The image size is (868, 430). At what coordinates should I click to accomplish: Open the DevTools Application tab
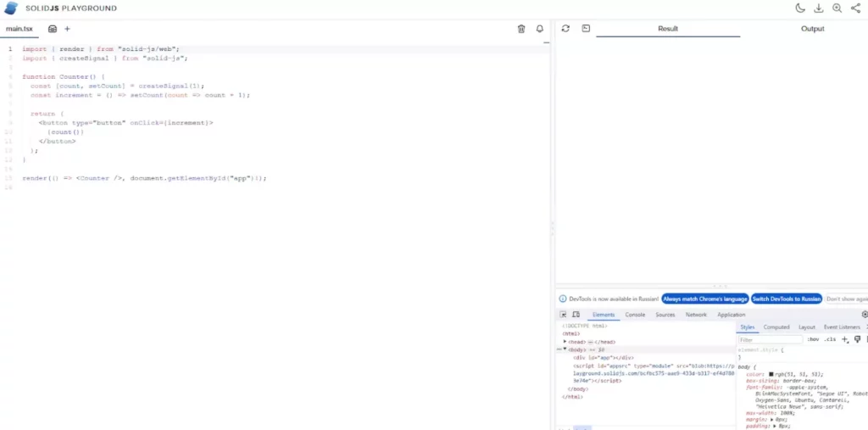pos(732,315)
